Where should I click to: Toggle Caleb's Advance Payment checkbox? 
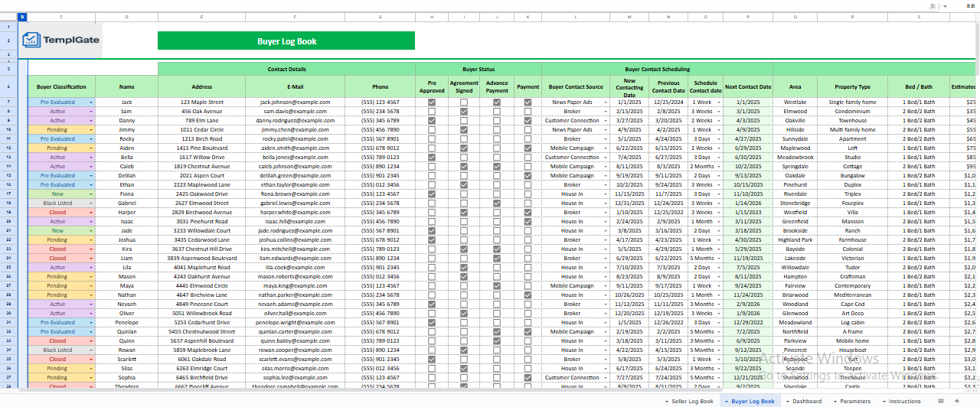(x=497, y=166)
